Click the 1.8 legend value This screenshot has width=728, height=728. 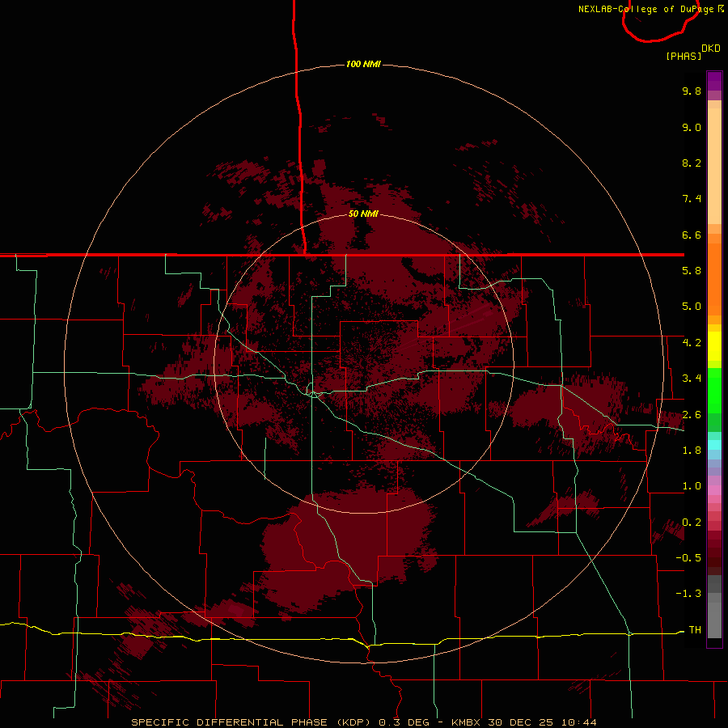pos(692,451)
